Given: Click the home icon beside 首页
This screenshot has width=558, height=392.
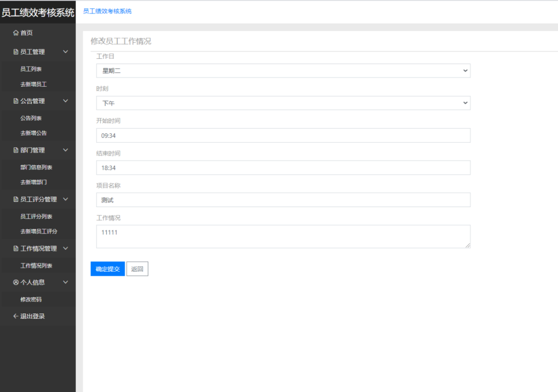Looking at the screenshot, I should click(16, 33).
